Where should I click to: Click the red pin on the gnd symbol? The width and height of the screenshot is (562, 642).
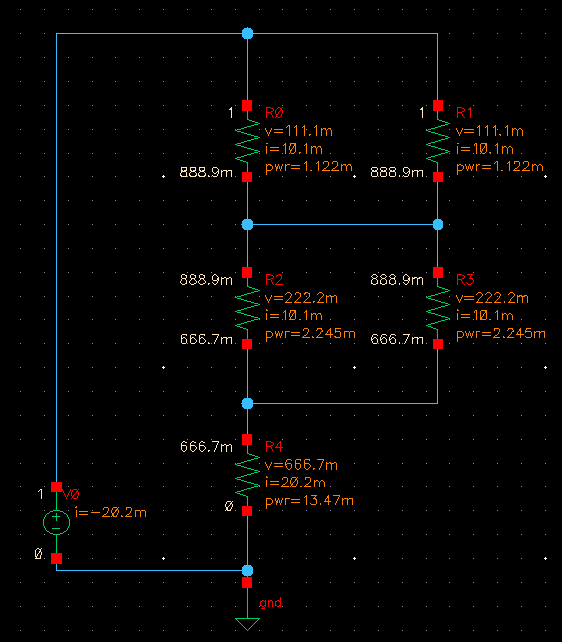coord(247,583)
